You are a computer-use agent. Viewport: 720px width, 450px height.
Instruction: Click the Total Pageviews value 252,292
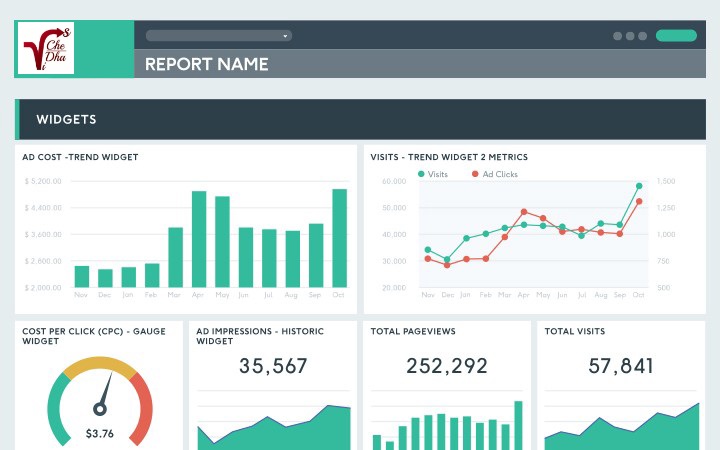(447, 367)
